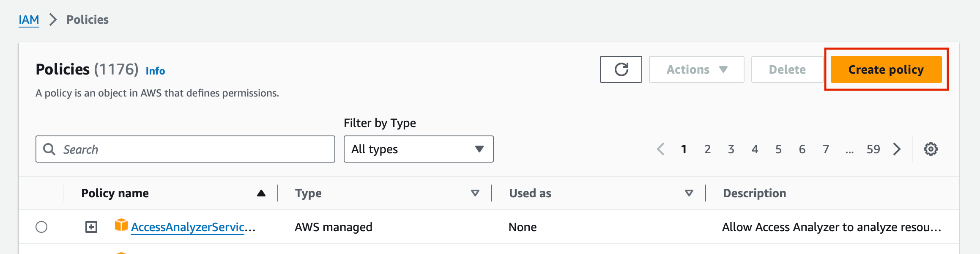
Task: Open the IAM breadcrumb link
Action: (29, 19)
